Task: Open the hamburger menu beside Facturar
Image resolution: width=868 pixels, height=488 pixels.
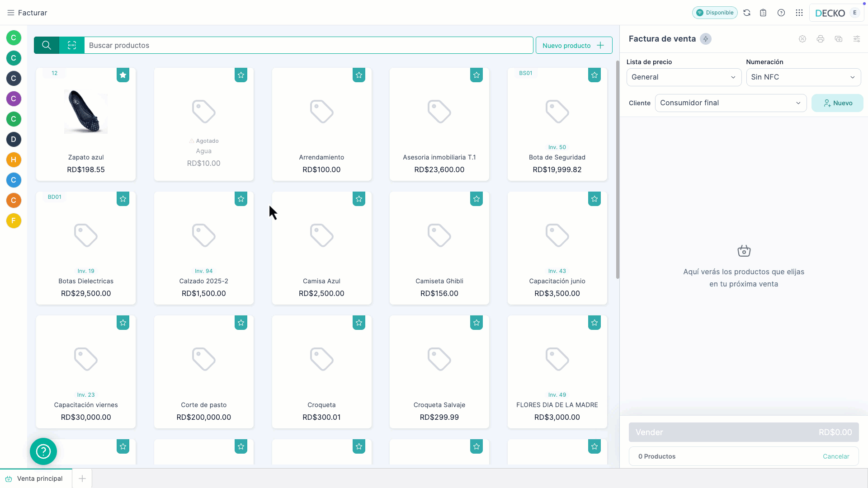Action: click(x=11, y=13)
